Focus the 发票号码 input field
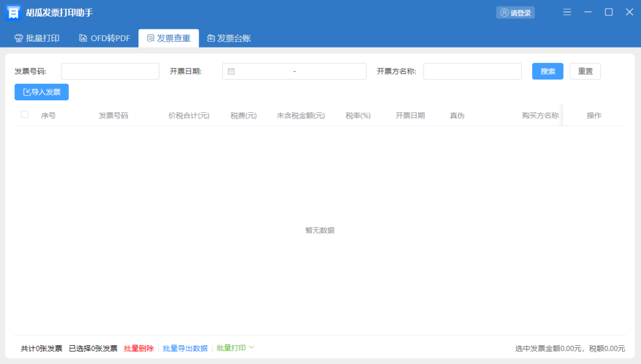 tap(110, 72)
